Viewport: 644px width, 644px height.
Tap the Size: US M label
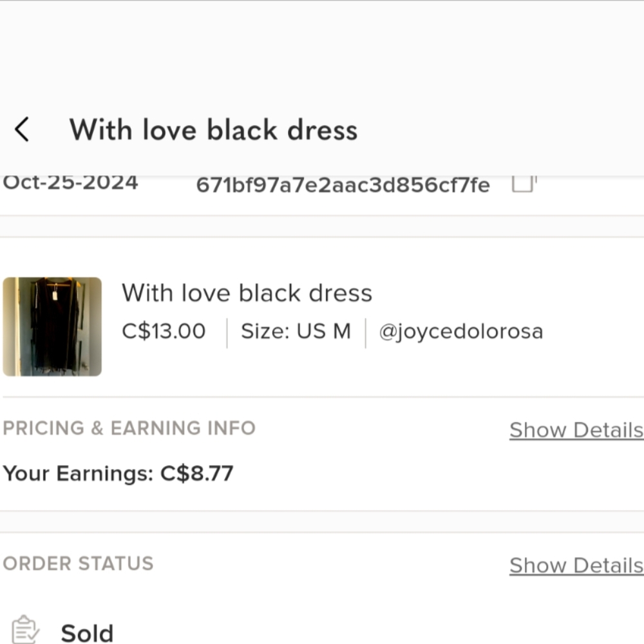click(296, 331)
